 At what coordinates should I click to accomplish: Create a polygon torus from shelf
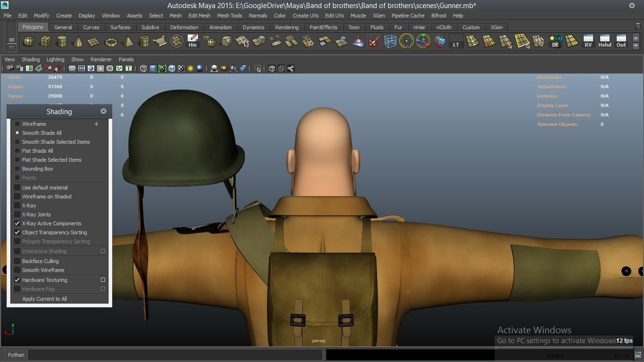(x=111, y=41)
